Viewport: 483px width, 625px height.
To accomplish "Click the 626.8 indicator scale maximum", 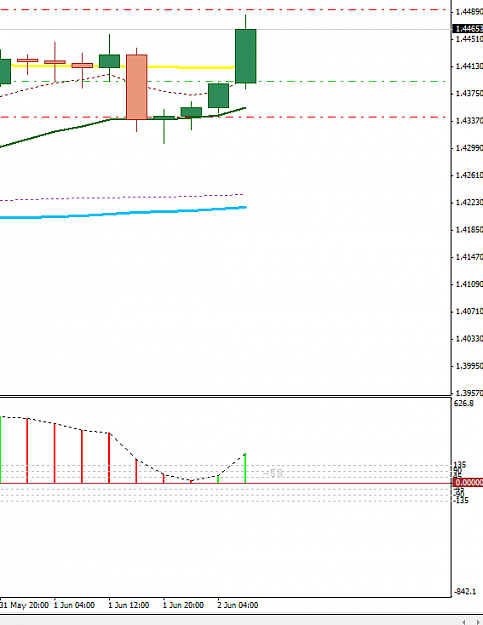I will point(464,403).
